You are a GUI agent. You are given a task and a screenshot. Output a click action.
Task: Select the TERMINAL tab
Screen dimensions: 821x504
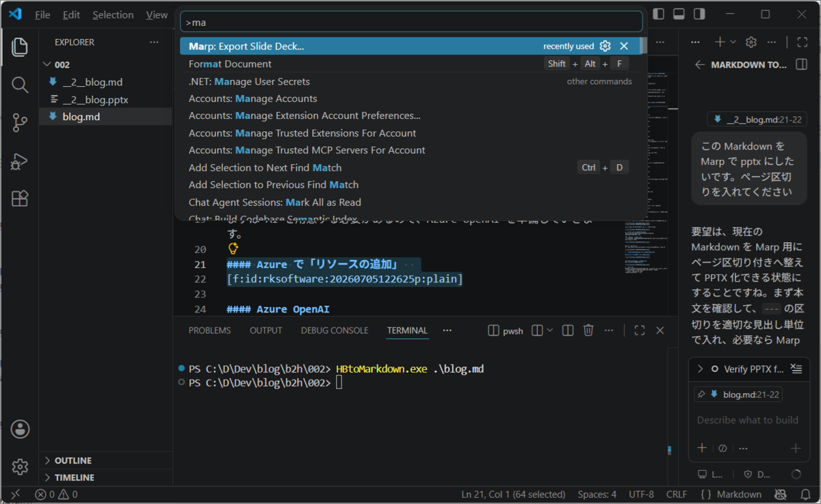(407, 330)
